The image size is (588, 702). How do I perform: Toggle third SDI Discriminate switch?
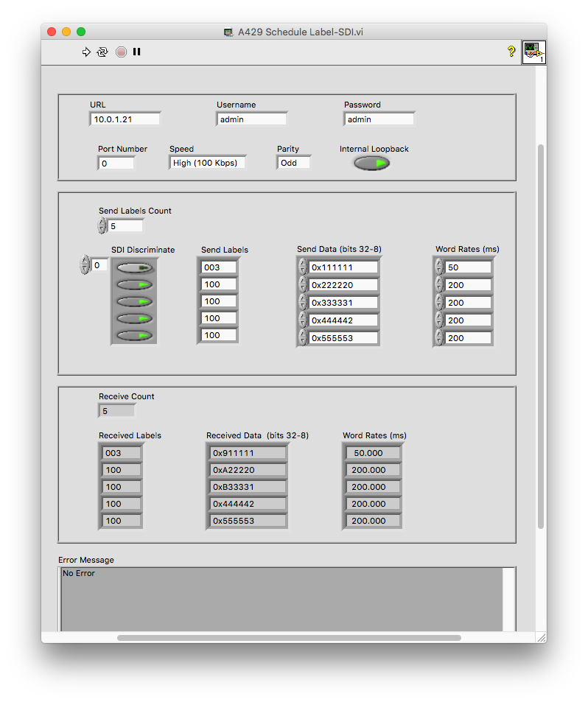point(135,302)
